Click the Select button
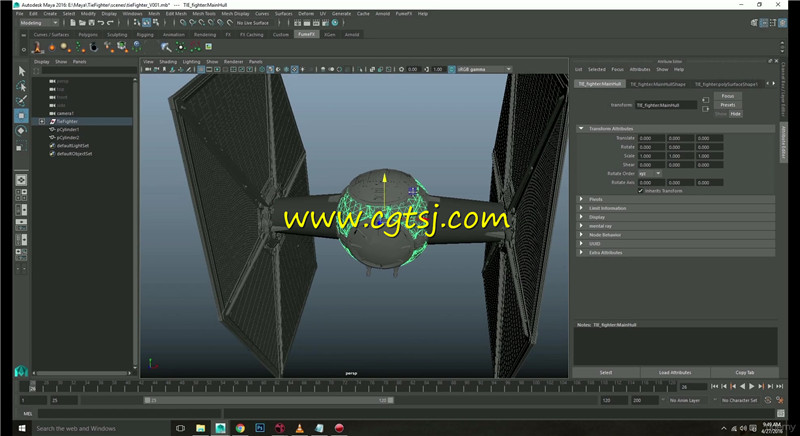800x436 pixels. tap(606, 373)
